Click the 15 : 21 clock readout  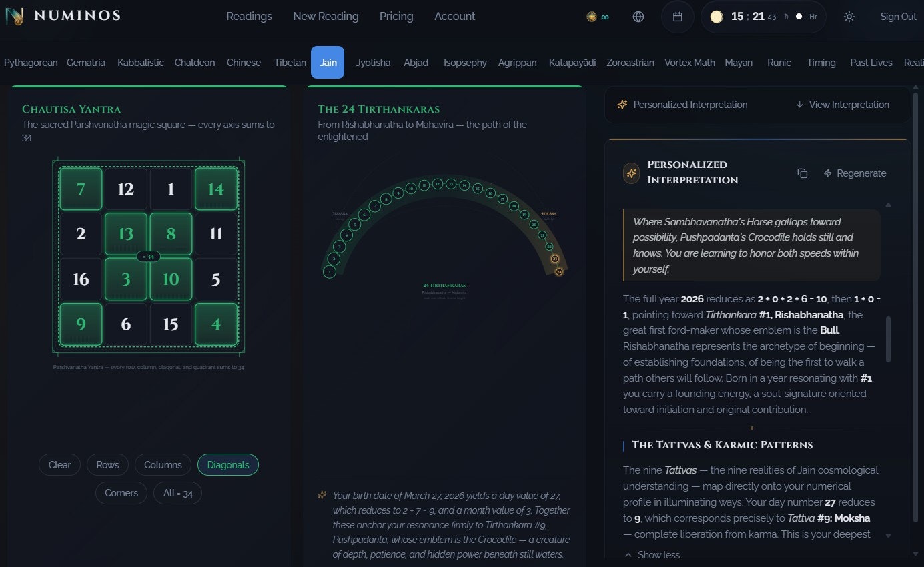tap(747, 17)
